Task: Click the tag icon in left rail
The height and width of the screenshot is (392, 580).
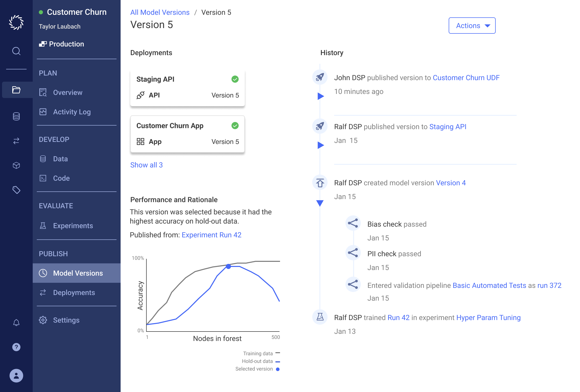Action: [16, 190]
